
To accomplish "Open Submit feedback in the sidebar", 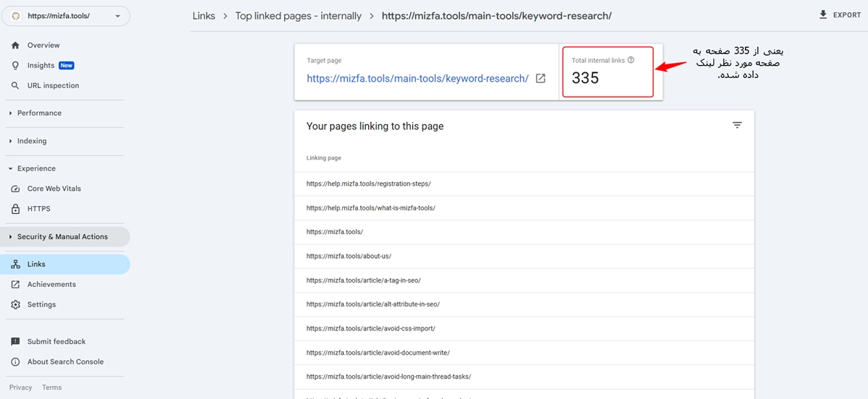I will [56, 342].
